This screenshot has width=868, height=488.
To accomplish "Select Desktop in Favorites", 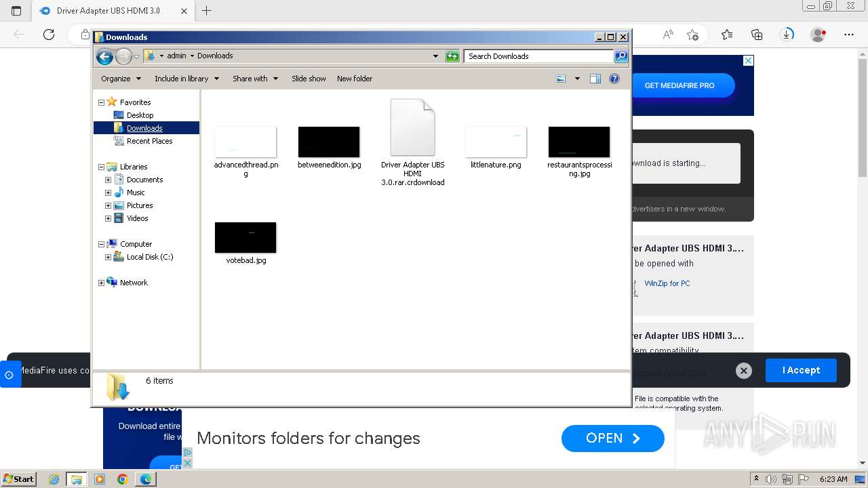I will tap(140, 115).
